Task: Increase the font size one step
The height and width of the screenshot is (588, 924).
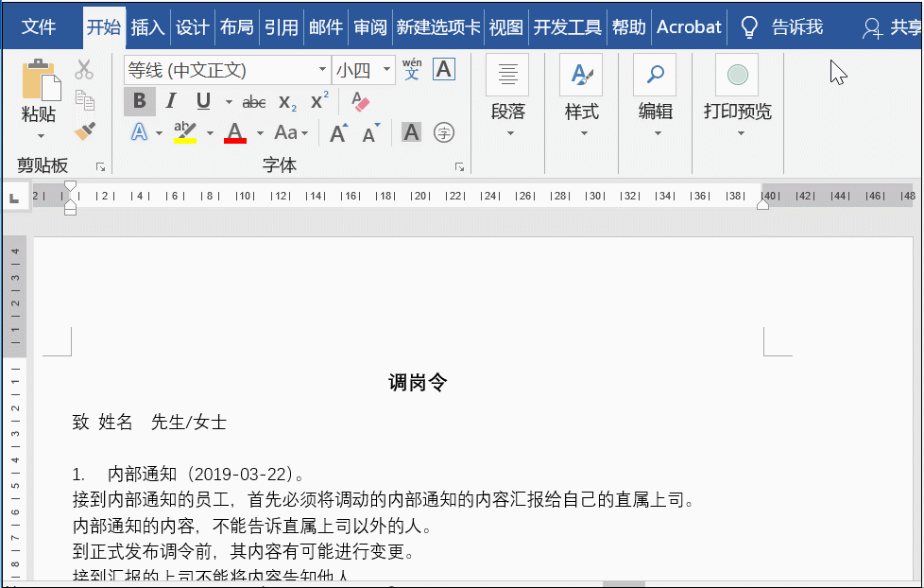Action: point(336,131)
